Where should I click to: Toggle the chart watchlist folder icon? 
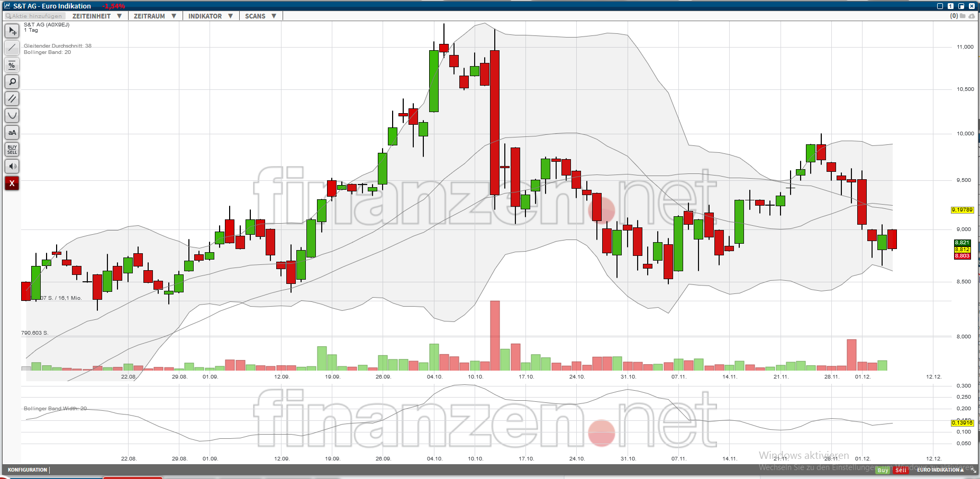click(x=964, y=16)
